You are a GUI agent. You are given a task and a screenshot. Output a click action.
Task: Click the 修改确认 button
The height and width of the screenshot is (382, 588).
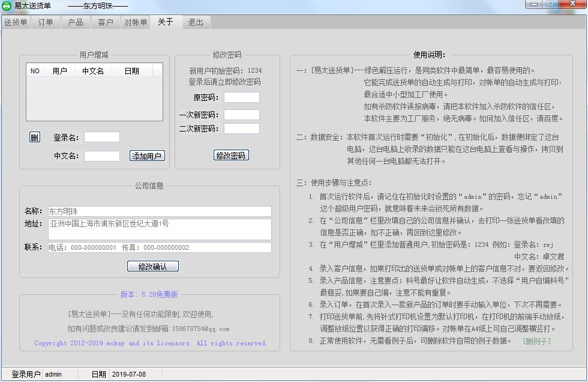(152, 266)
